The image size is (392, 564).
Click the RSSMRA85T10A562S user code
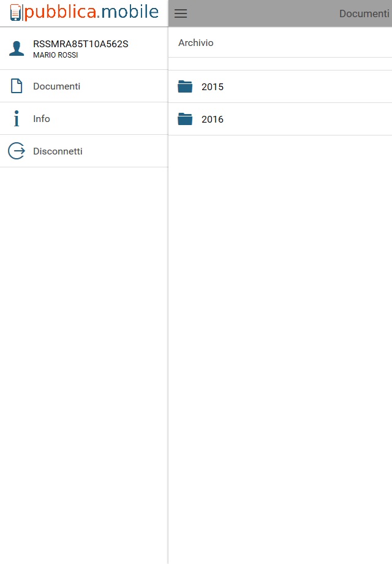(80, 44)
